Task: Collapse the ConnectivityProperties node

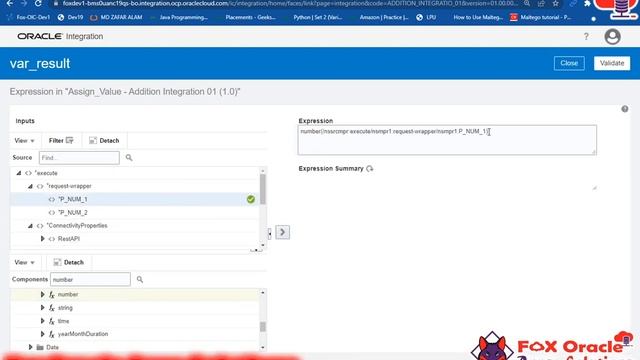Action: point(30,226)
